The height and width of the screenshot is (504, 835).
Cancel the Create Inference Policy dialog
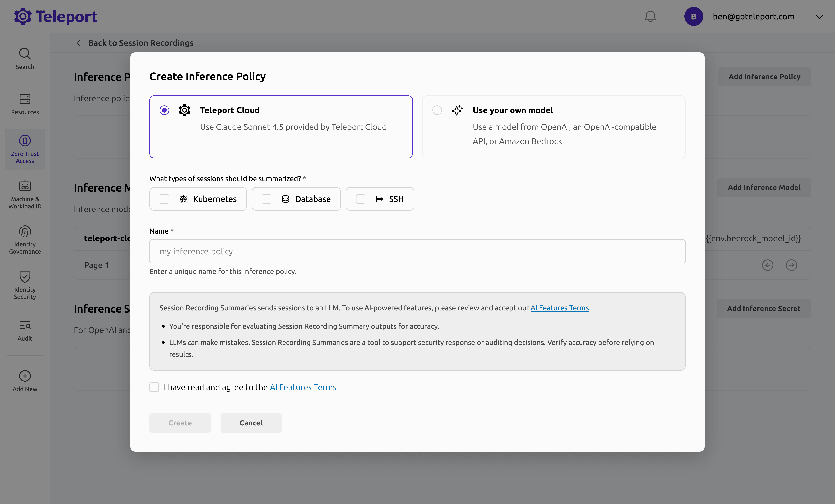tap(251, 423)
